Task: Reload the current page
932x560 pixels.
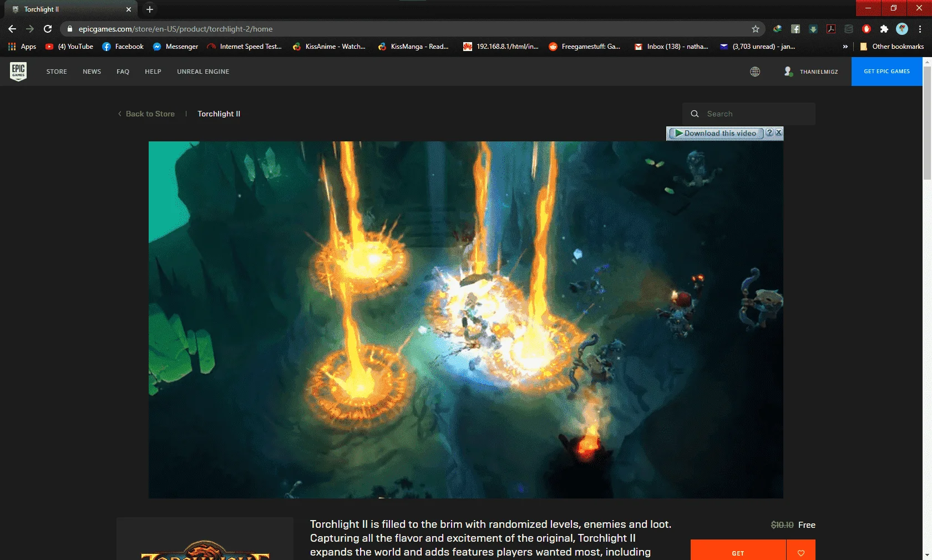Action: tap(48, 29)
